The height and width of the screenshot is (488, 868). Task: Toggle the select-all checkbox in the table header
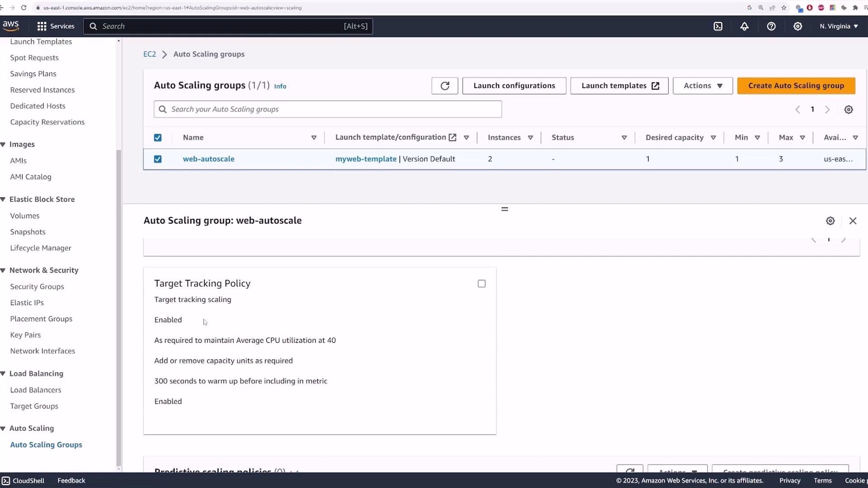158,138
